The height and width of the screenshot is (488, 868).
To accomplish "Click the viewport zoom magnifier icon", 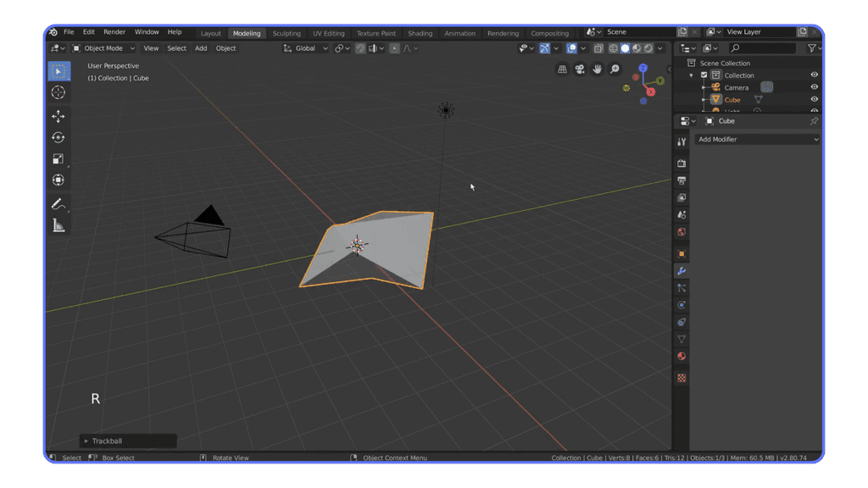I will (615, 69).
